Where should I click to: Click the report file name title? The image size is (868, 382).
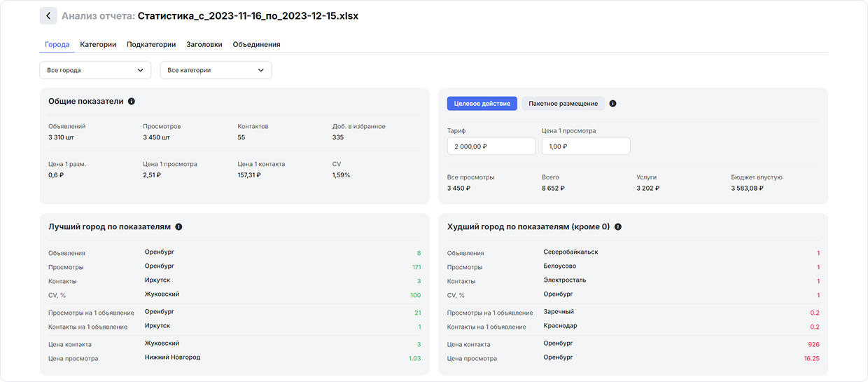(x=248, y=16)
